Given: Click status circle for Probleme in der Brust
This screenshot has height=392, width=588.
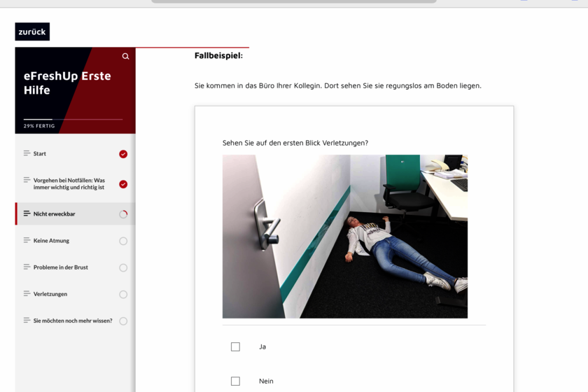Looking at the screenshot, I should tap(123, 267).
